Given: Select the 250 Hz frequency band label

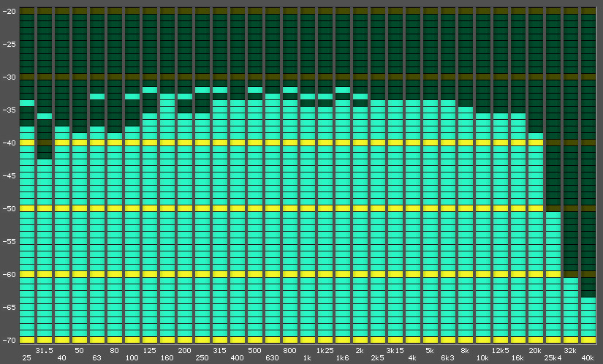Looking at the screenshot, I should click(202, 358).
